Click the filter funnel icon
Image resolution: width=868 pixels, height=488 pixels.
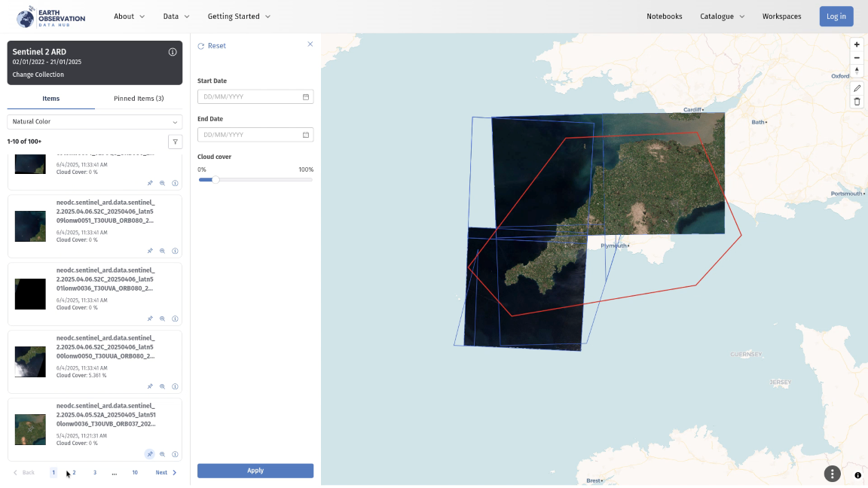click(x=175, y=142)
